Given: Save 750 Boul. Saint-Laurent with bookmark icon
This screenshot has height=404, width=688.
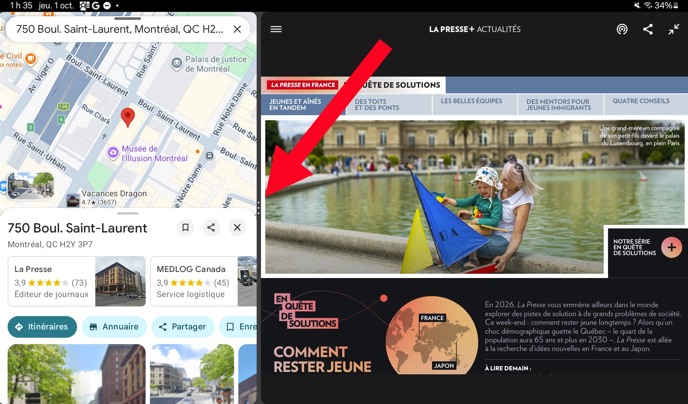Looking at the screenshot, I should [x=185, y=228].
